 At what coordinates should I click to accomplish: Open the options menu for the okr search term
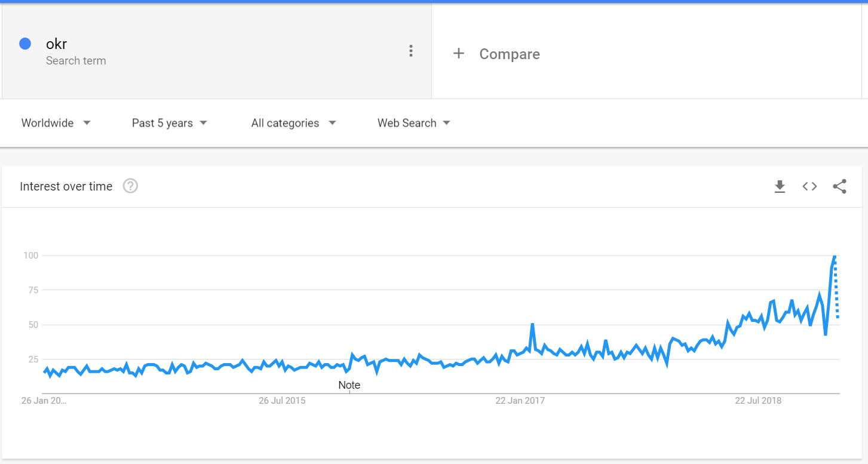(x=411, y=51)
